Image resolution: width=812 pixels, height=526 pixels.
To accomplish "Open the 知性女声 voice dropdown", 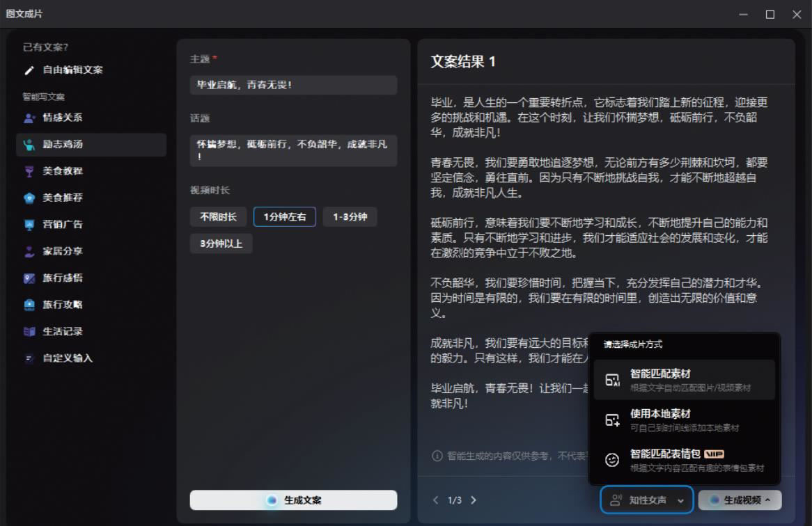I will point(647,500).
